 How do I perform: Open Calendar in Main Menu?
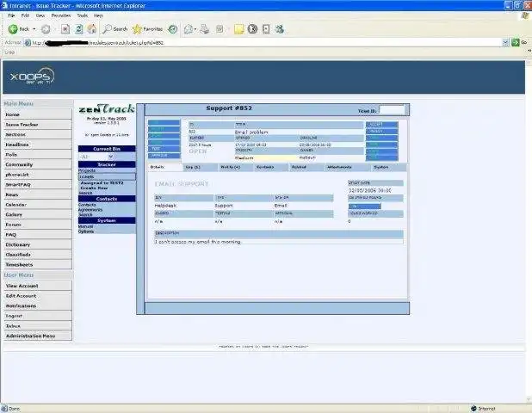coord(38,205)
